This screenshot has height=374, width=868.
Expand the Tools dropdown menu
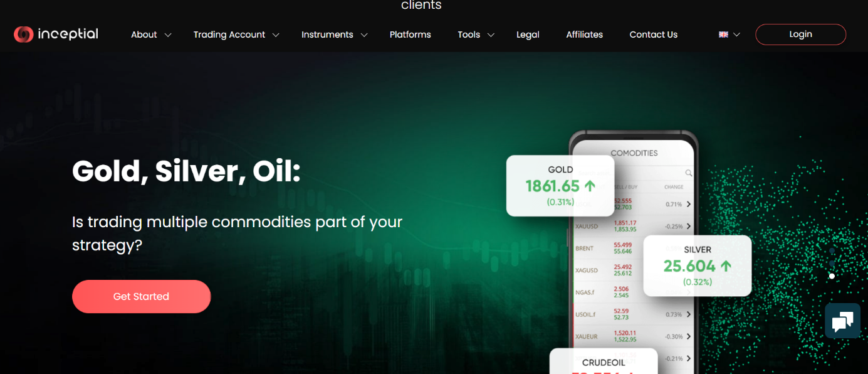pos(476,35)
